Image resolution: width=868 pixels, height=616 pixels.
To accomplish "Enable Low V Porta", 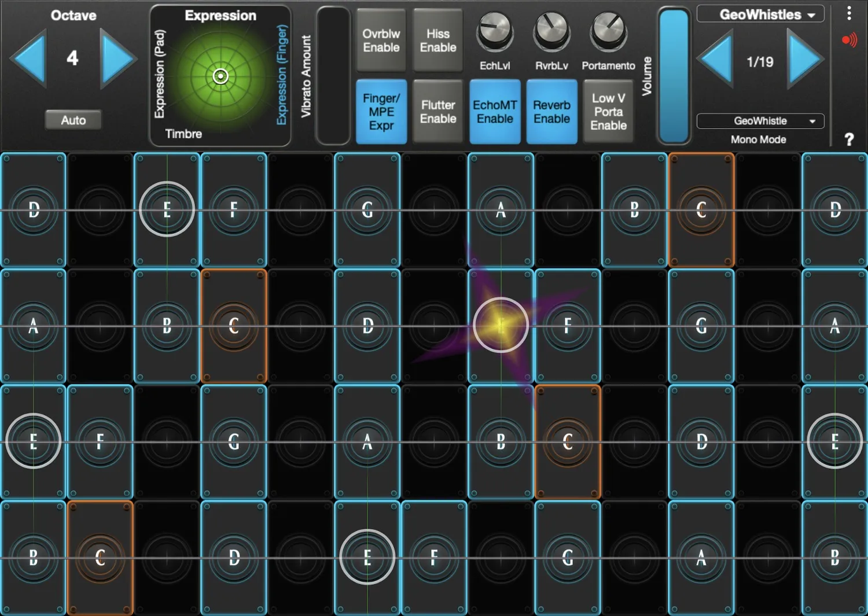I will pos(608,112).
